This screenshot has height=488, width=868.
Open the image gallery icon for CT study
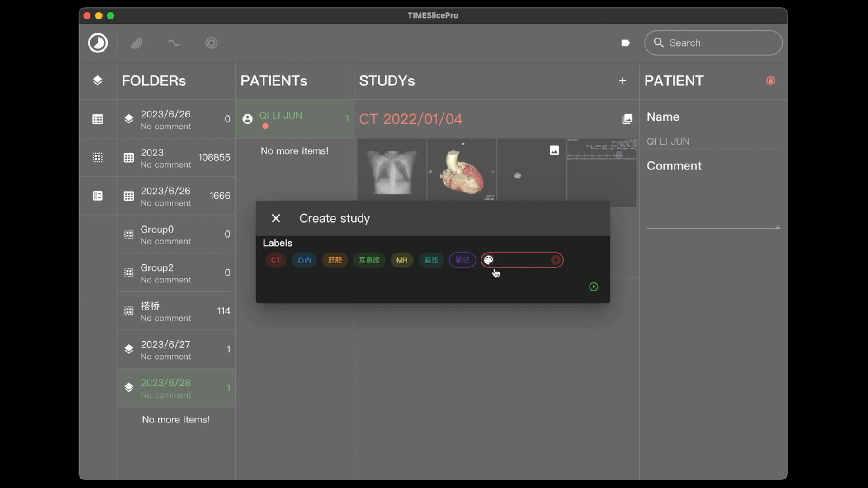click(x=627, y=119)
